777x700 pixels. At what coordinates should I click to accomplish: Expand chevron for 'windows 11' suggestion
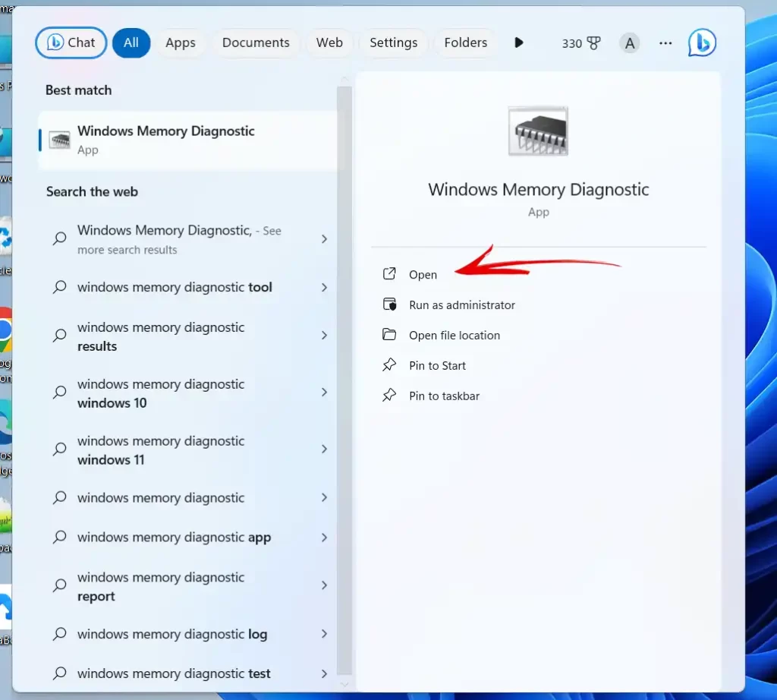324,449
